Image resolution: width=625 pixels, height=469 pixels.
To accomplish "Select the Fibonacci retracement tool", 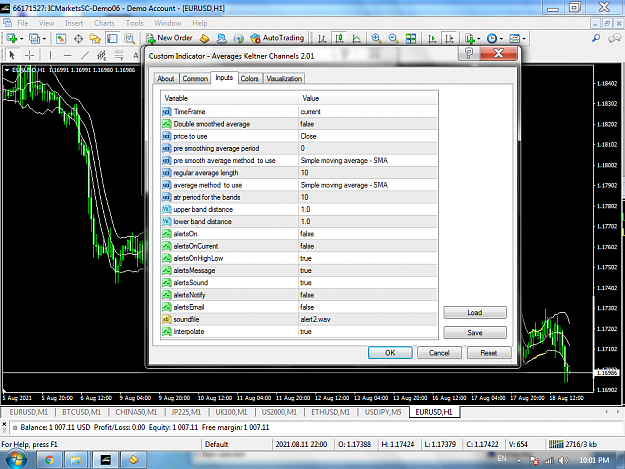I will (119, 55).
